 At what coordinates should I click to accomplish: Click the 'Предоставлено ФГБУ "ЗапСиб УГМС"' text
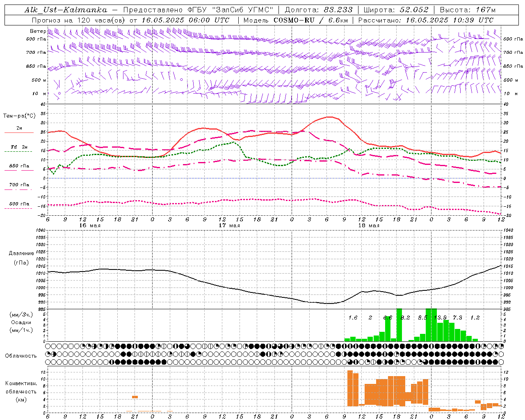coord(198,10)
